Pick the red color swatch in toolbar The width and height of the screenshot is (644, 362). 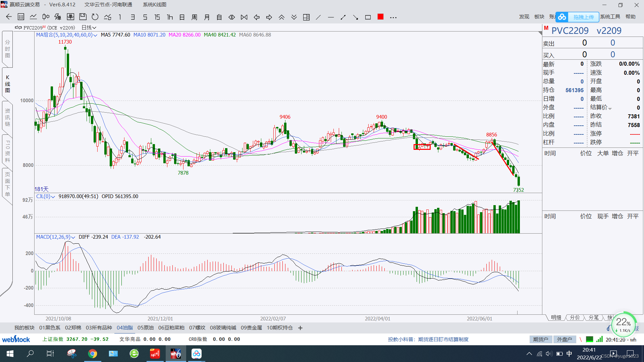[x=380, y=17]
